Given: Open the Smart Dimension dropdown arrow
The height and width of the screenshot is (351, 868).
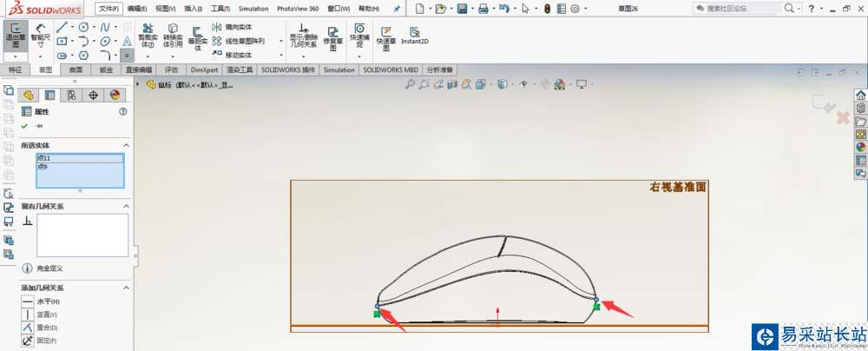Looking at the screenshot, I should [x=40, y=56].
